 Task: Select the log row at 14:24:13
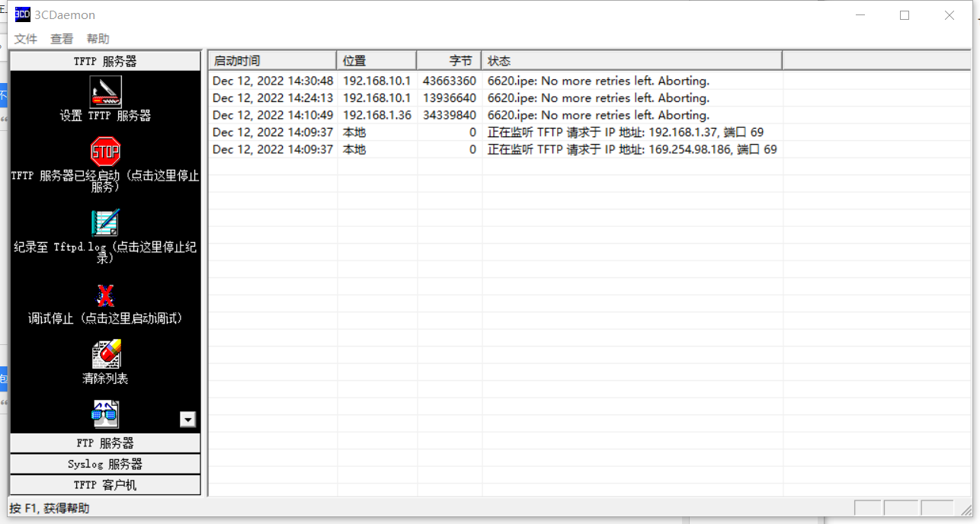click(496, 98)
